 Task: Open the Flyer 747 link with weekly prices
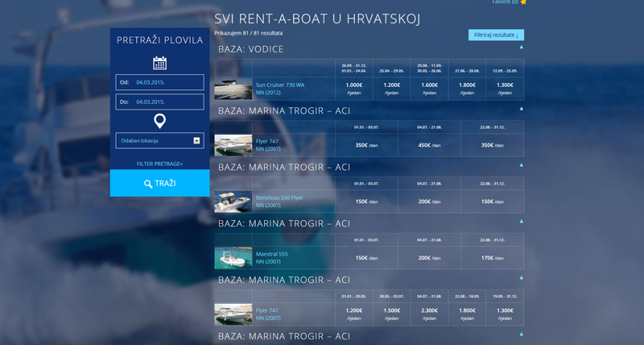[267, 310]
